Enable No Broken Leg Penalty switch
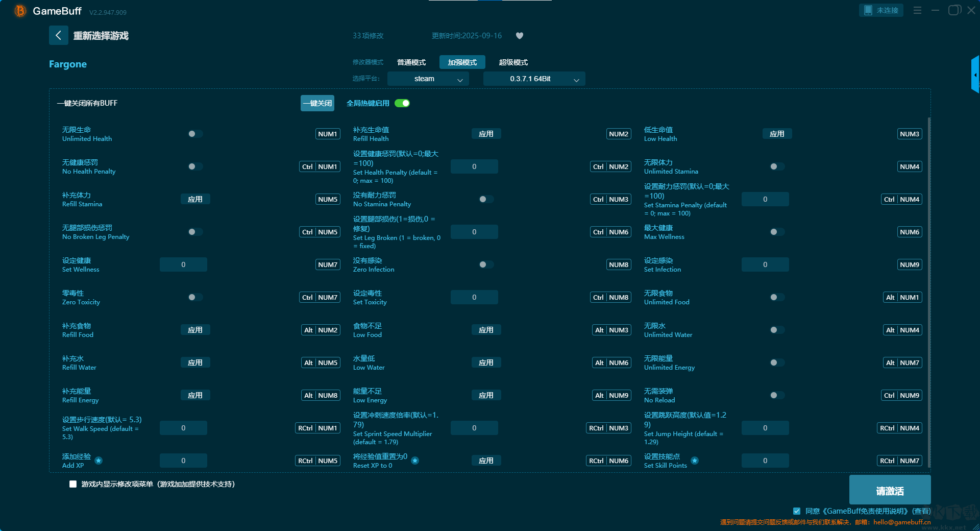The height and width of the screenshot is (531, 980). pos(195,232)
